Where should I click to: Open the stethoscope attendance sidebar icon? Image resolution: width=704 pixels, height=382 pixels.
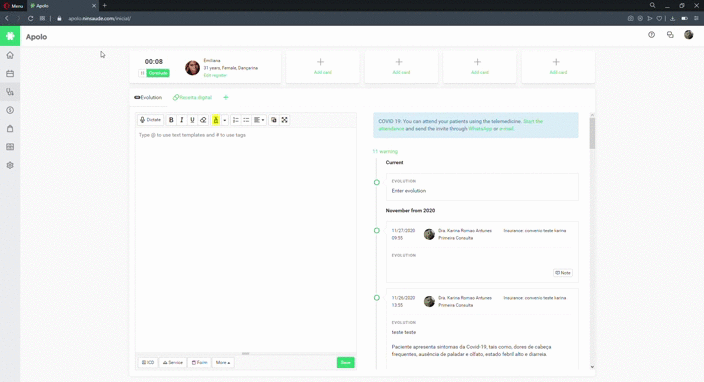click(x=10, y=92)
